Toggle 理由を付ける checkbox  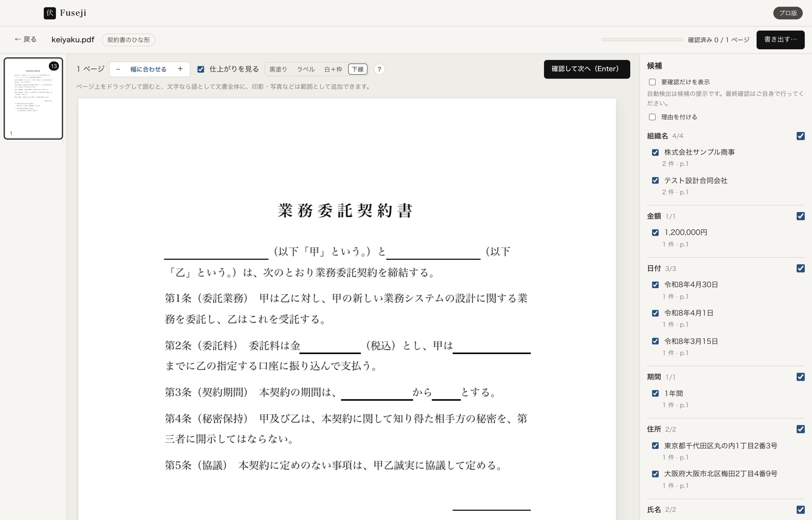click(x=652, y=117)
